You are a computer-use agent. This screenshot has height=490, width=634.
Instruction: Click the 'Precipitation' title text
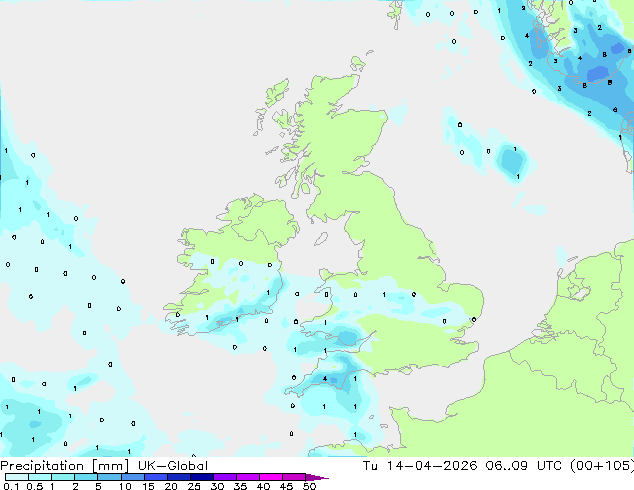point(42,466)
